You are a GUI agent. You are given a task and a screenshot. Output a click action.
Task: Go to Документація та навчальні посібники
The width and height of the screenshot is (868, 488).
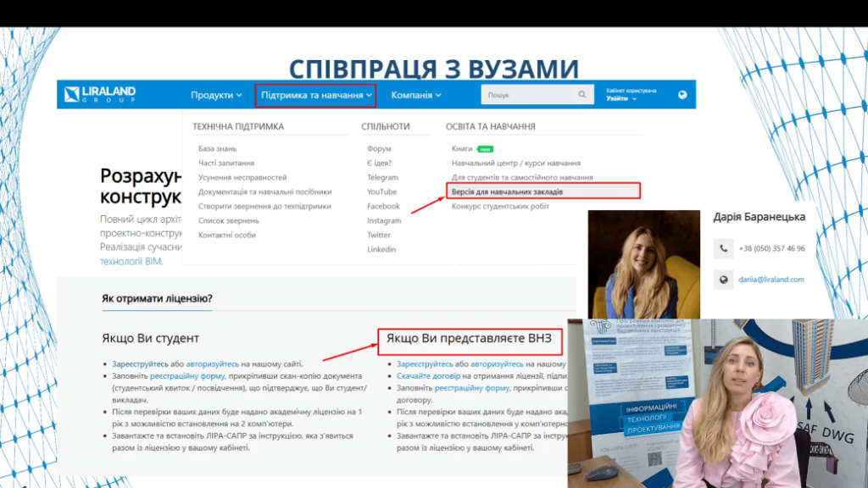(x=265, y=192)
